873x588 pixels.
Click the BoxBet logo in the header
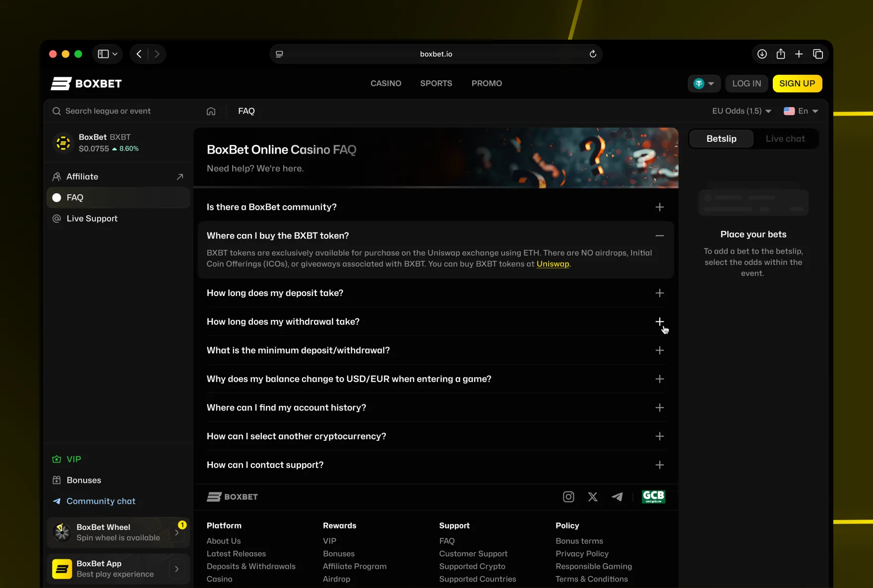pos(86,83)
